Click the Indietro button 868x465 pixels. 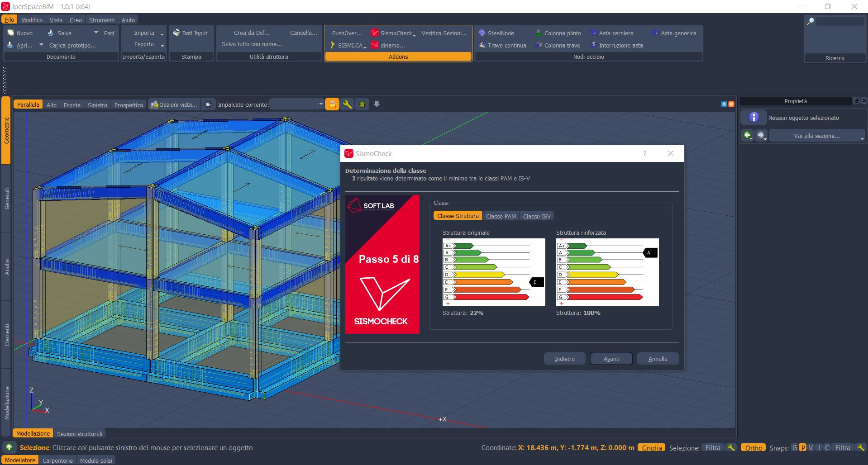[x=564, y=359]
